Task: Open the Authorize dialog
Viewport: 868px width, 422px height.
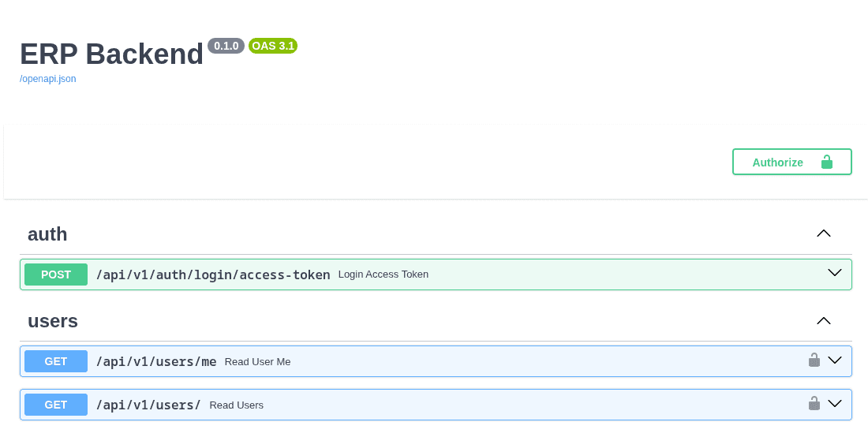Action: [x=791, y=162]
